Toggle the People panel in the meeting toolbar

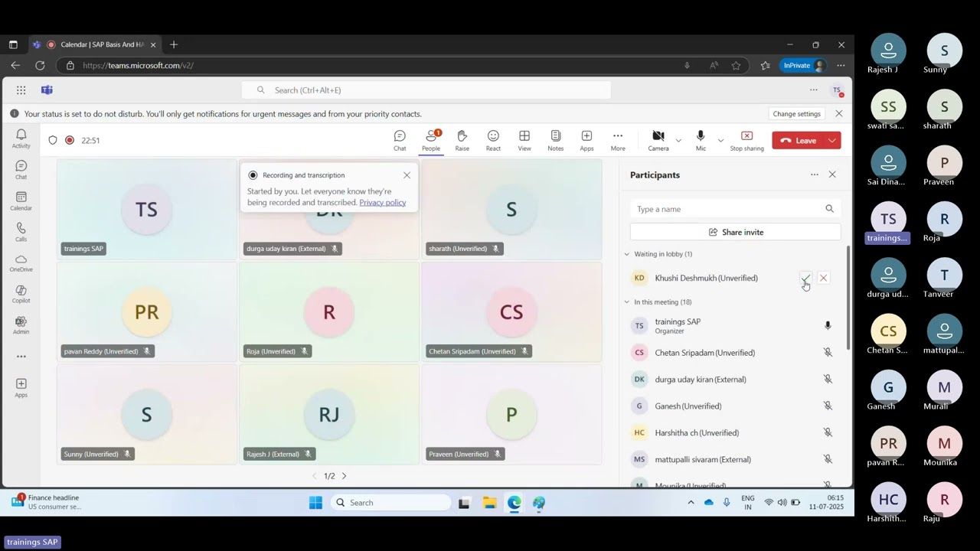pos(431,140)
